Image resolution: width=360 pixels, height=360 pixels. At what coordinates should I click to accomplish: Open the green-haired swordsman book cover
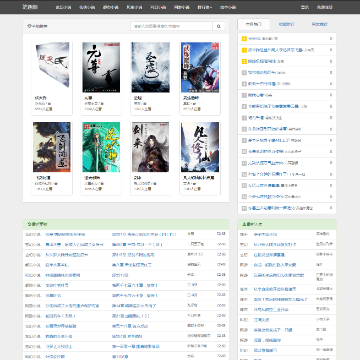pyautogui.click(x=101, y=147)
